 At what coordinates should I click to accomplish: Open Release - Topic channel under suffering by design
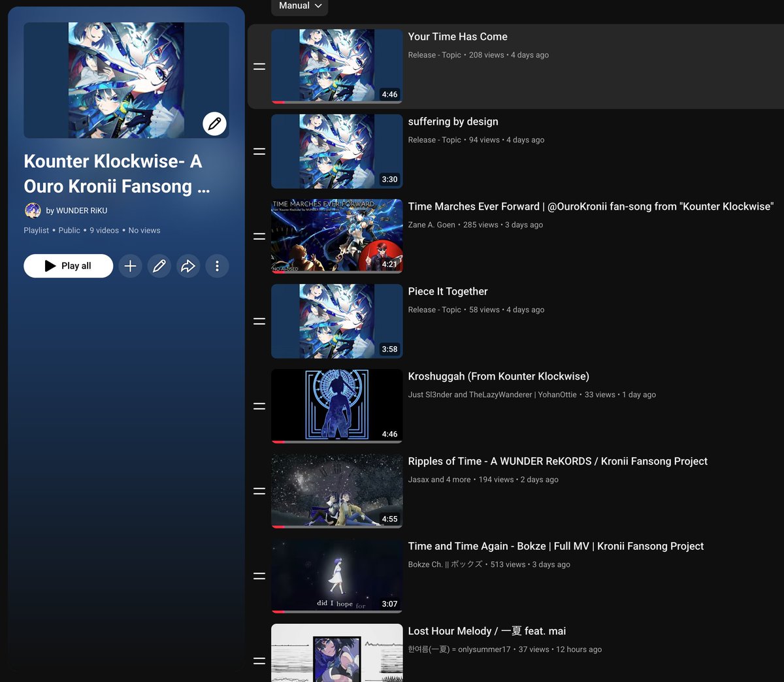434,140
